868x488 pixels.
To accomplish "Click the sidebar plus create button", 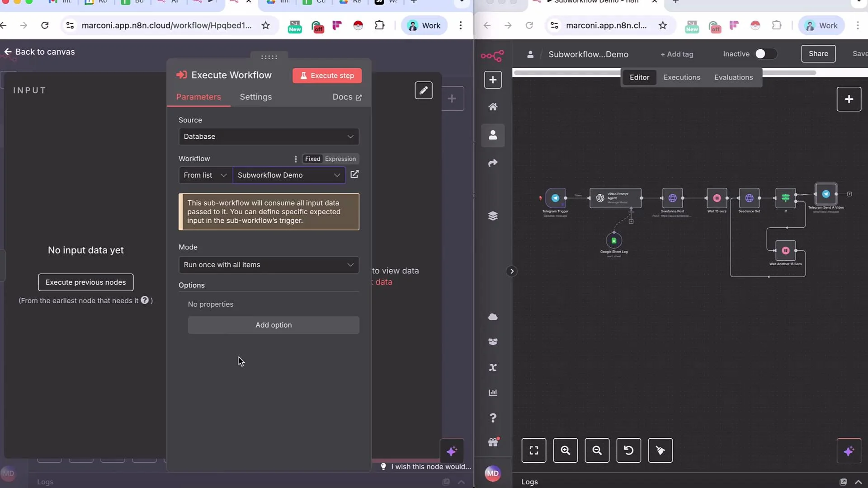I will click(493, 80).
